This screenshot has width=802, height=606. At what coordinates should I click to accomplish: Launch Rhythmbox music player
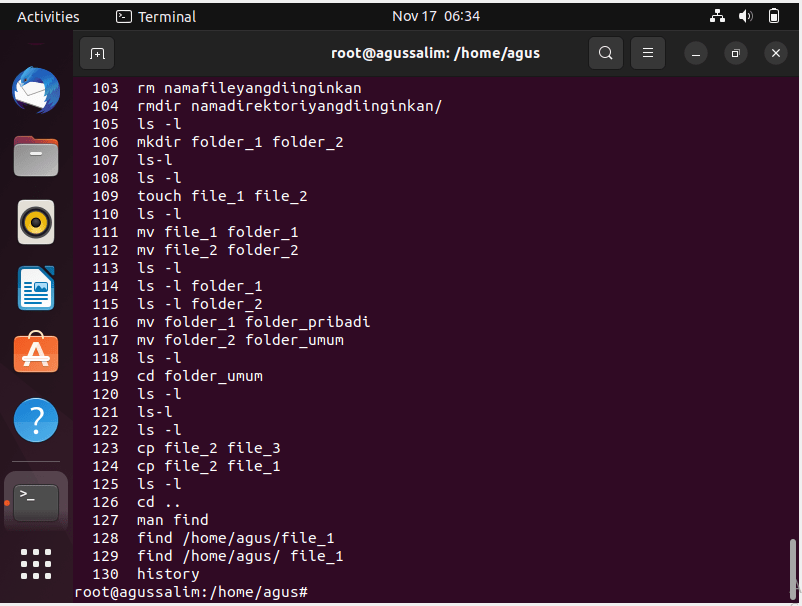click(36, 222)
